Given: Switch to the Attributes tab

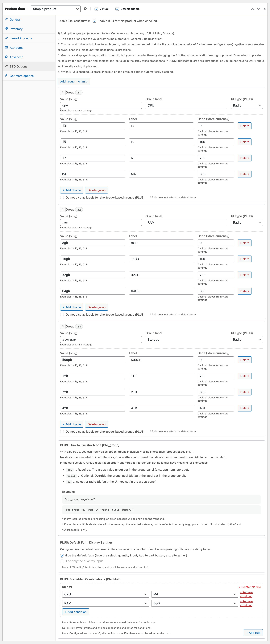Looking at the screenshot, I should point(16,48).
